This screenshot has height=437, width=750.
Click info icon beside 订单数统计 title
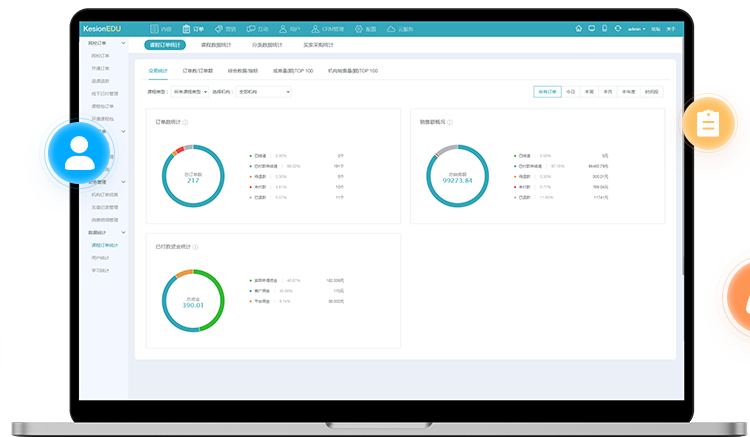tap(186, 122)
